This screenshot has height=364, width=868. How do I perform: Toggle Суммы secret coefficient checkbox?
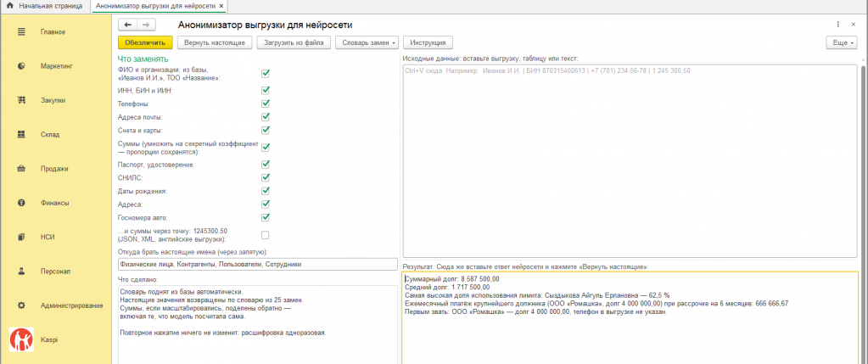pyautogui.click(x=266, y=147)
